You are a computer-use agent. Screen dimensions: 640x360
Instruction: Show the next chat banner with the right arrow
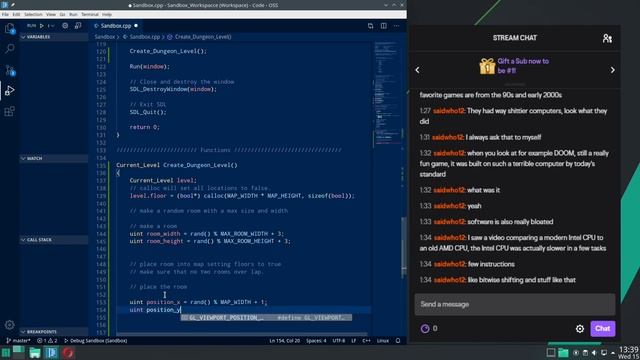[x=612, y=70]
